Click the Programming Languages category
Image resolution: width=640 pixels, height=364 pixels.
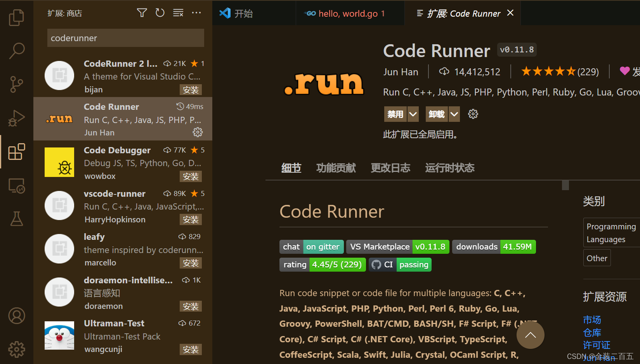[x=611, y=233]
